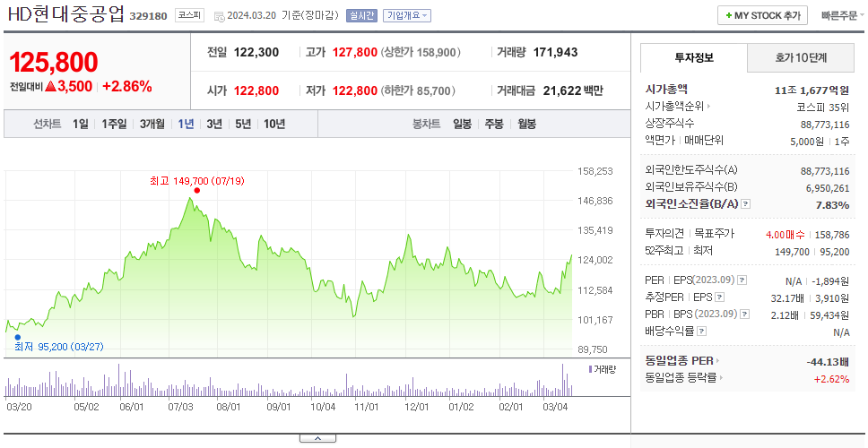Click the 동일업종 PER value -44.13배

(829, 362)
